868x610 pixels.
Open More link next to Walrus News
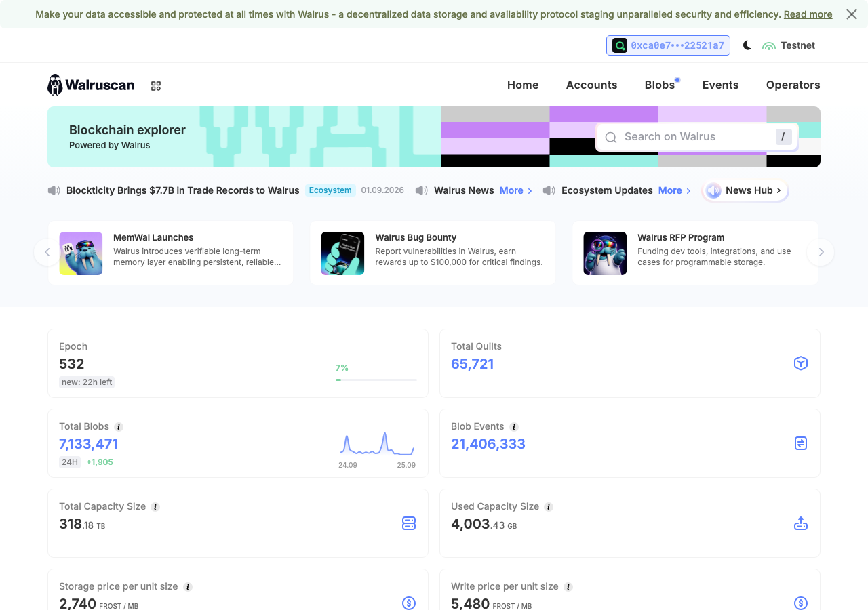pos(516,190)
